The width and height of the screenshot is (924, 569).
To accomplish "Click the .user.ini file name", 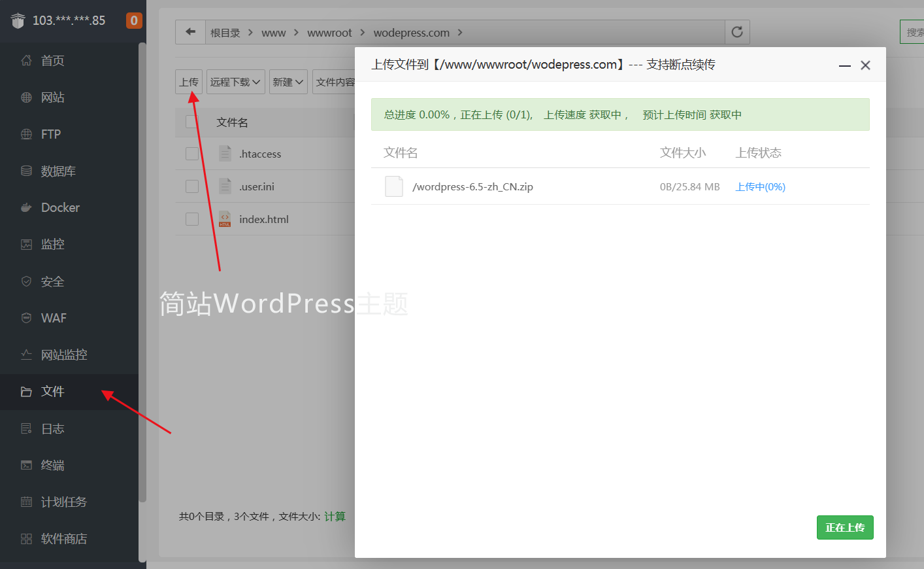I will click(257, 186).
